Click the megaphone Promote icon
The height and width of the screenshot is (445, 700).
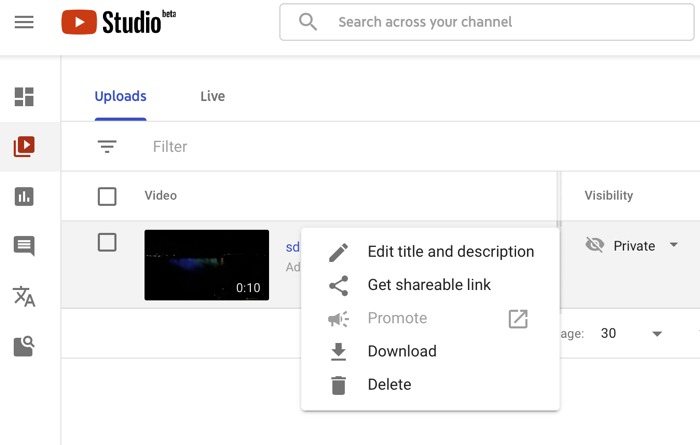pyautogui.click(x=338, y=319)
